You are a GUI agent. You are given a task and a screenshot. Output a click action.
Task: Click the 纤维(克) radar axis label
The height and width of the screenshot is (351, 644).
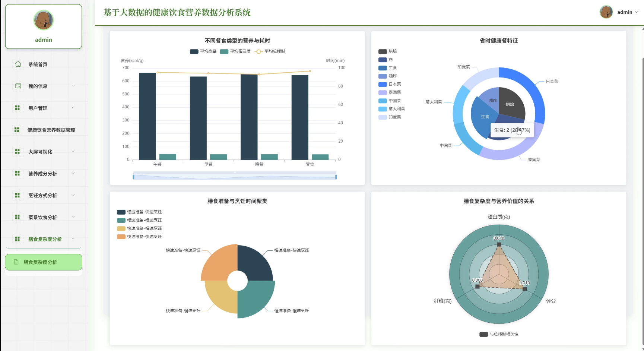[442, 301]
